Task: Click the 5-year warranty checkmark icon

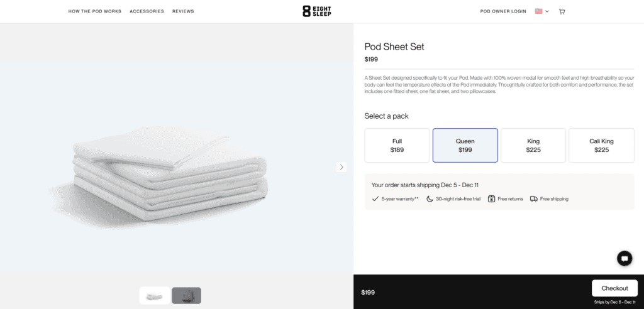Action: [x=375, y=198]
